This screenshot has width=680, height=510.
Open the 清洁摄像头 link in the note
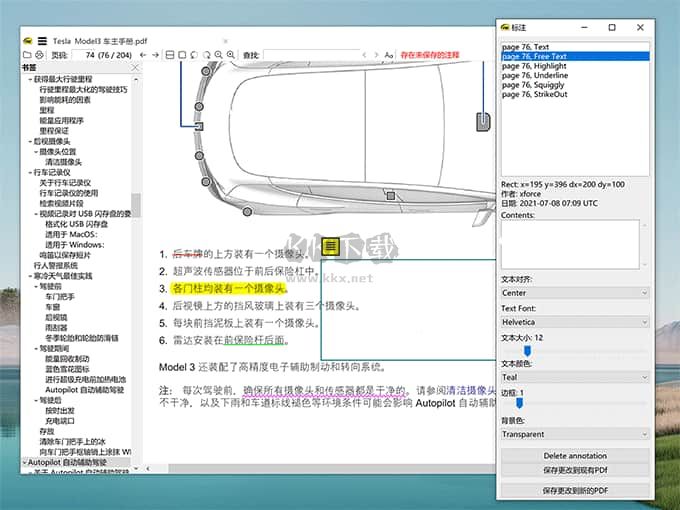click(471, 390)
